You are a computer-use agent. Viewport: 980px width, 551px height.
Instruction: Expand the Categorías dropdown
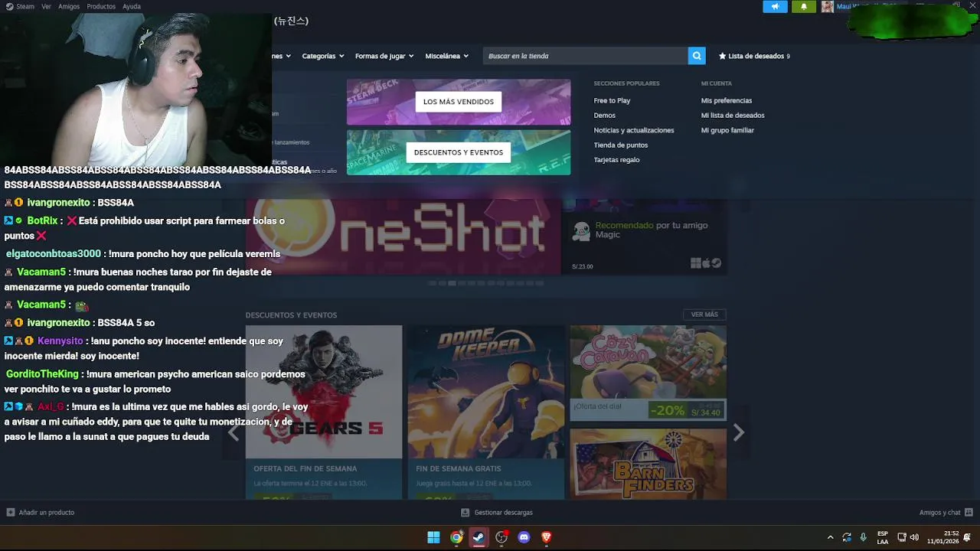click(x=322, y=56)
